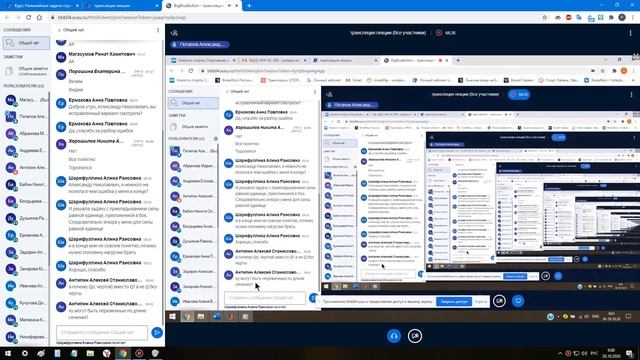Select user Ермакова А... in the user list
Screen dimensions: 640x360
tap(25, 236)
